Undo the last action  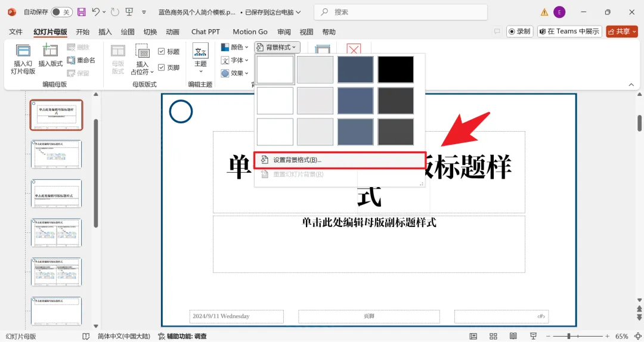click(x=95, y=12)
